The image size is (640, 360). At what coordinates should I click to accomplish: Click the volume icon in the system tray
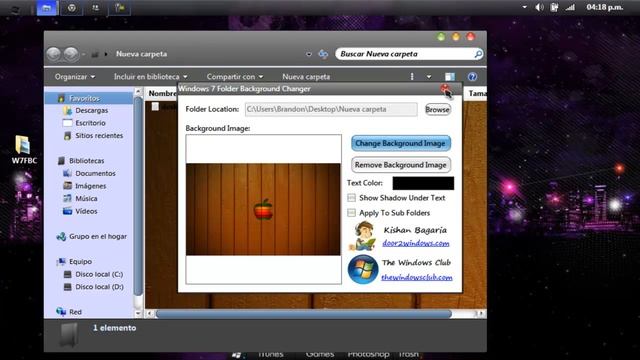pos(540,7)
